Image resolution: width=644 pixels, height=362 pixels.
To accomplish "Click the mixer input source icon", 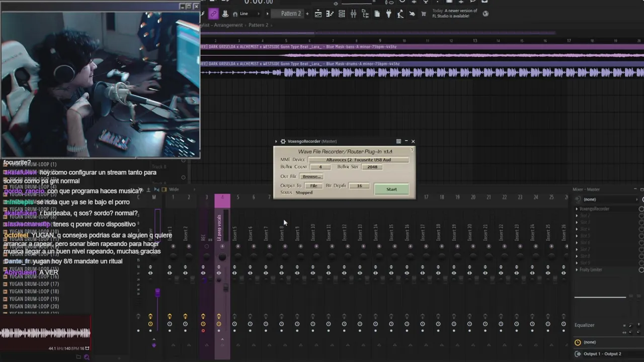I will coord(578,199).
